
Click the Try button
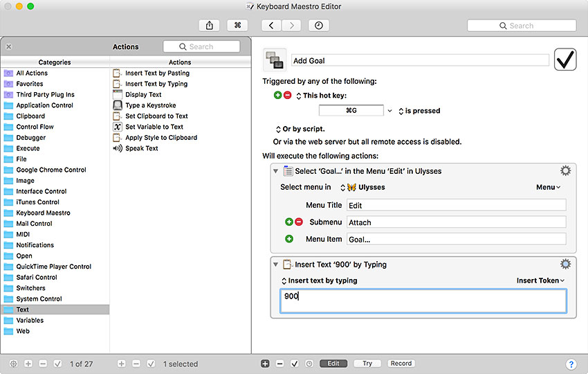(367, 364)
